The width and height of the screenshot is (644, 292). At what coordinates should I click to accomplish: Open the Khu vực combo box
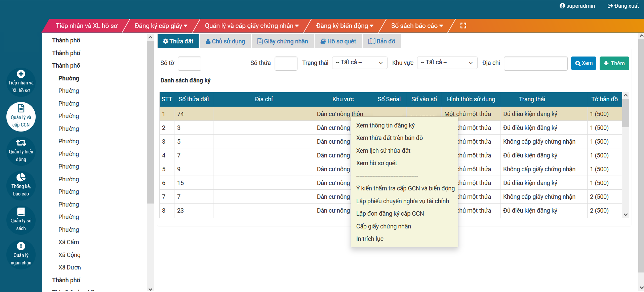[447, 63]
